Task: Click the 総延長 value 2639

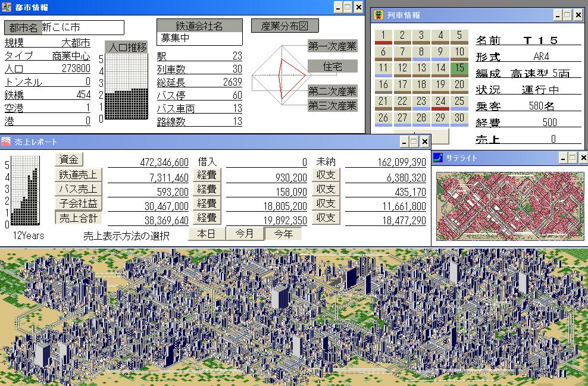Action: pyautogui.click(x=233, y=81)
